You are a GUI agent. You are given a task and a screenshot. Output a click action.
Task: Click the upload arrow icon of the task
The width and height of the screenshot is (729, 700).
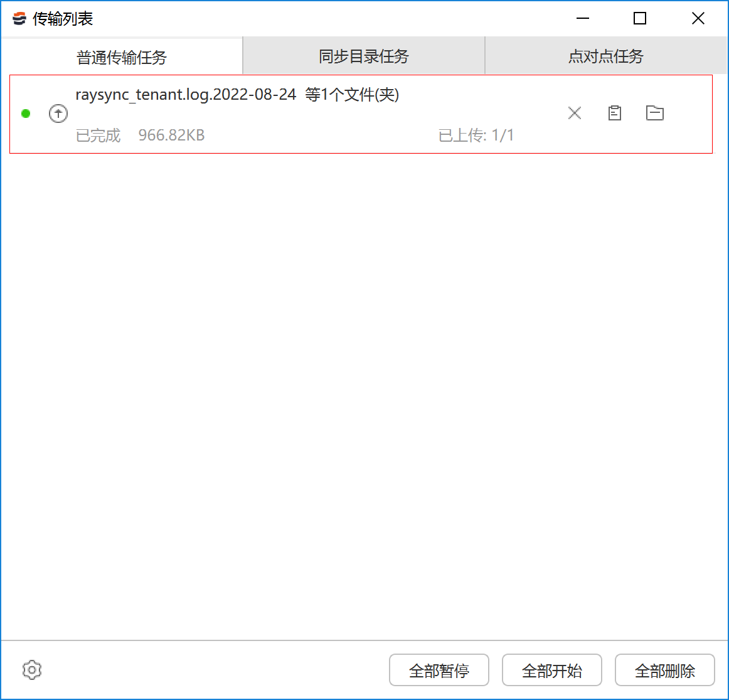pos(58,114)
